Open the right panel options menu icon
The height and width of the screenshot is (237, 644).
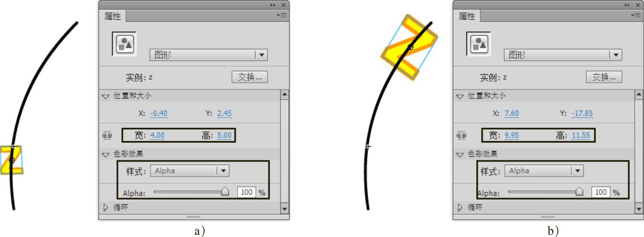pos(636,15)
